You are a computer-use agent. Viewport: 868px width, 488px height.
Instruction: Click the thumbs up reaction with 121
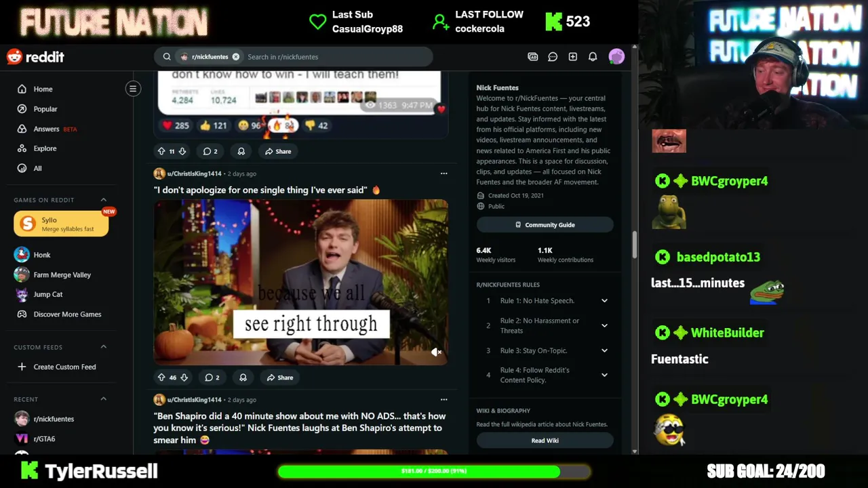click(x=213, y=125)
